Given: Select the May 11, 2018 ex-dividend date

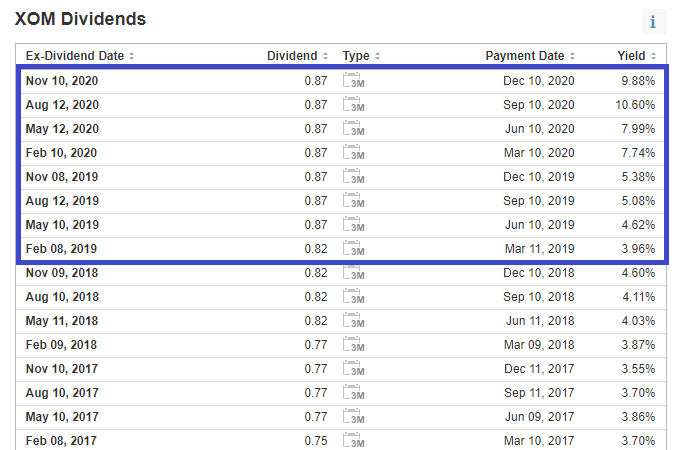Looking at the screenshot, I should pyautogui.click(x=62, y=321).
